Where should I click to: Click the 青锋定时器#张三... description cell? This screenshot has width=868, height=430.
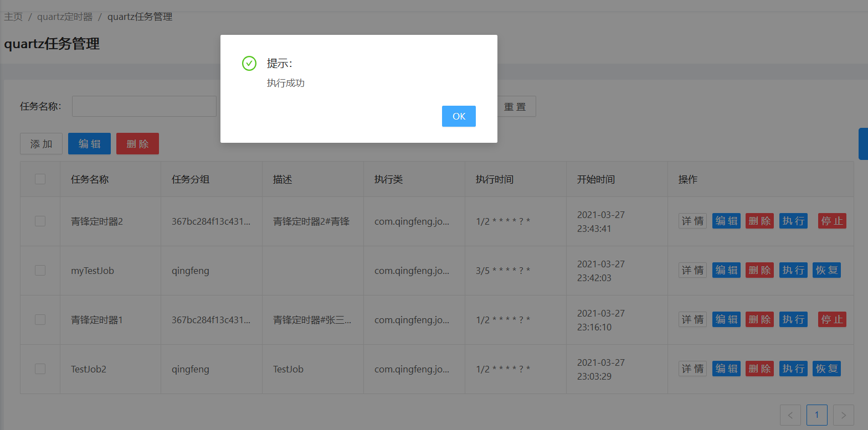[312, 320]
